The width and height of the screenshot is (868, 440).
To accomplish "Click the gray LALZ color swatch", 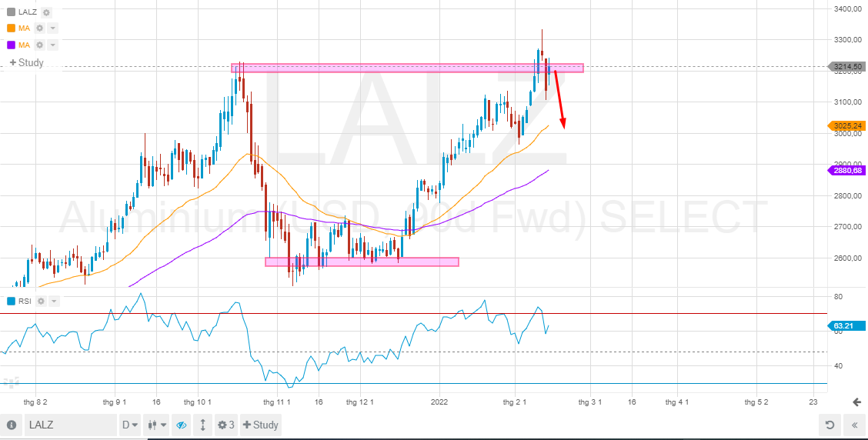I will coord(11,12).
